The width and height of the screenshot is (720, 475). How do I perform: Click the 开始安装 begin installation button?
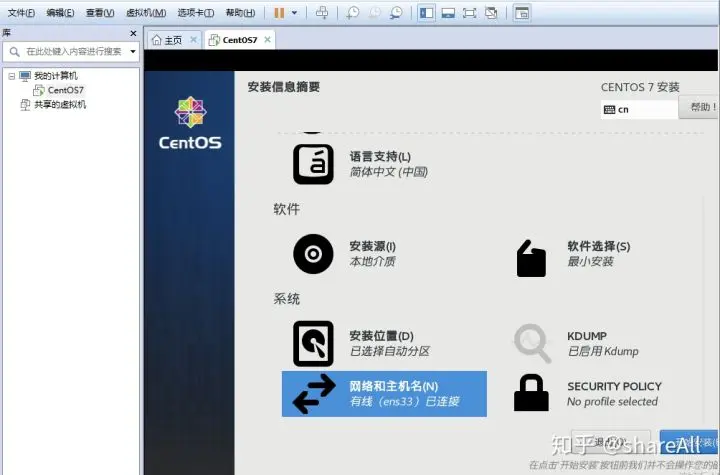coord(689,442)
